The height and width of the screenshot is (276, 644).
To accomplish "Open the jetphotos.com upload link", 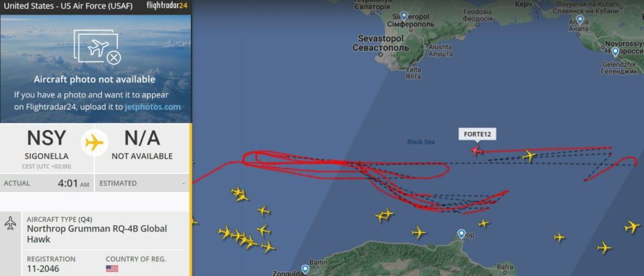I will click(x=158, y=107).
